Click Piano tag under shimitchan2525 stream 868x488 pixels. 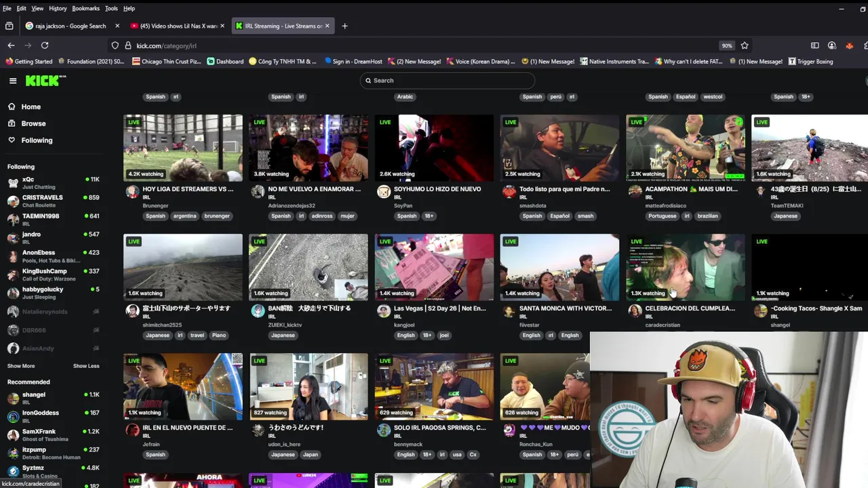click(x=219, y=335)
